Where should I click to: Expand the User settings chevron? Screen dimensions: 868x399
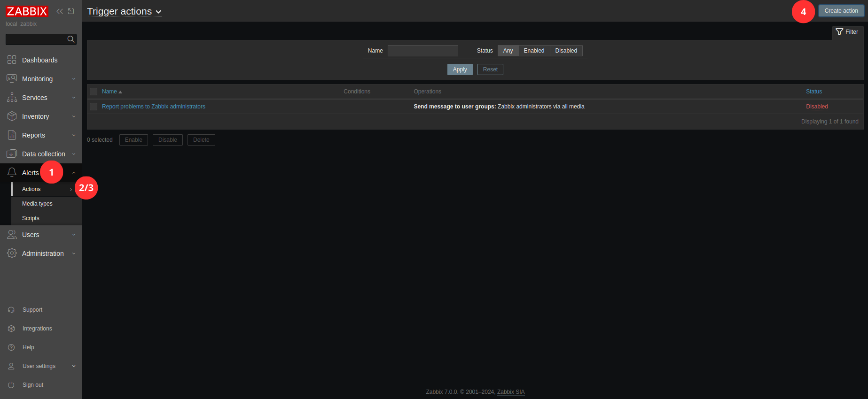(74, 366)
